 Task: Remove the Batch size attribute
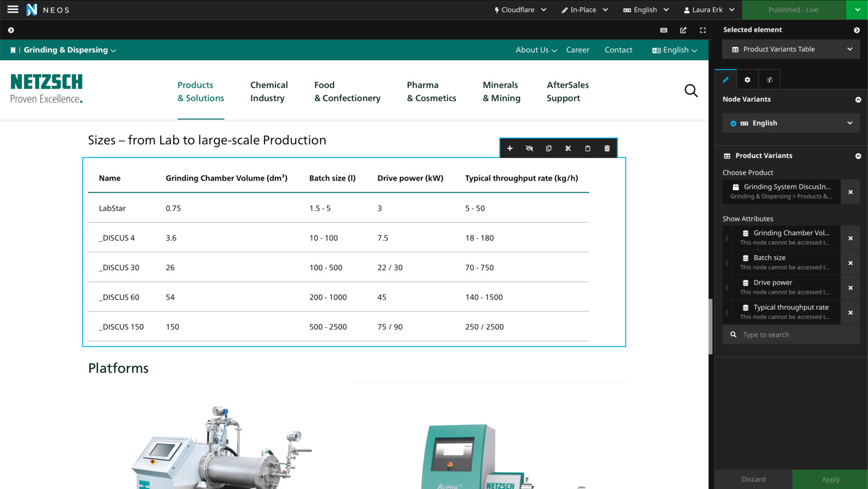tap(850, 263)
